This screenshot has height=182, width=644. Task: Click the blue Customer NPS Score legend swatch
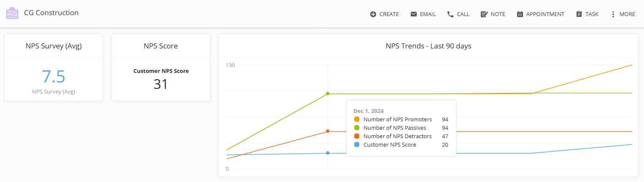357,145
